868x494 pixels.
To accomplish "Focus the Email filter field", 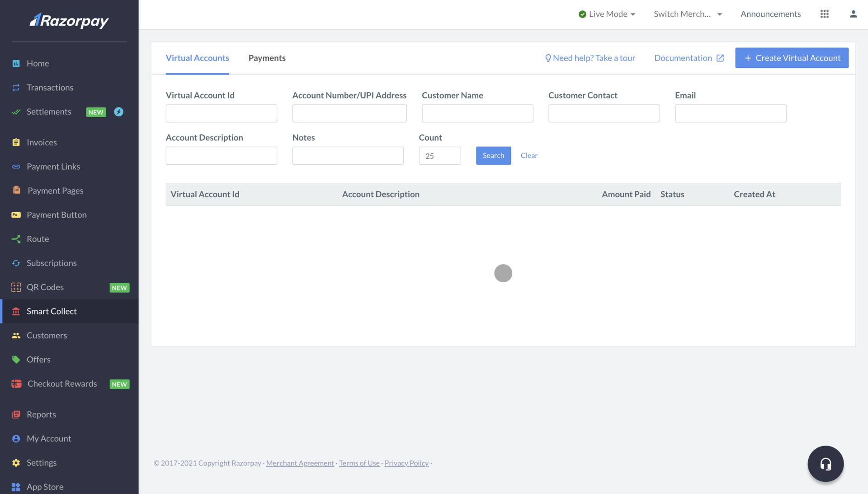I will (x=731, y=114).
